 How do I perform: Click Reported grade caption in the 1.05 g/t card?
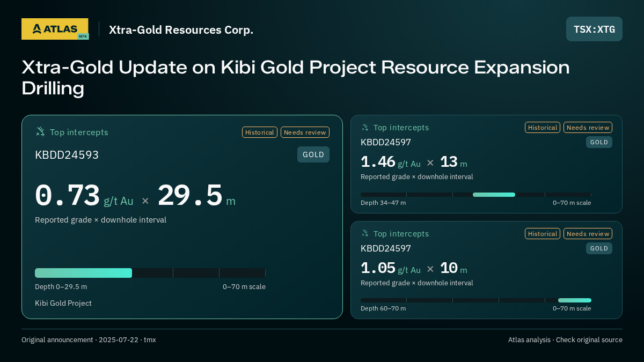416,283
